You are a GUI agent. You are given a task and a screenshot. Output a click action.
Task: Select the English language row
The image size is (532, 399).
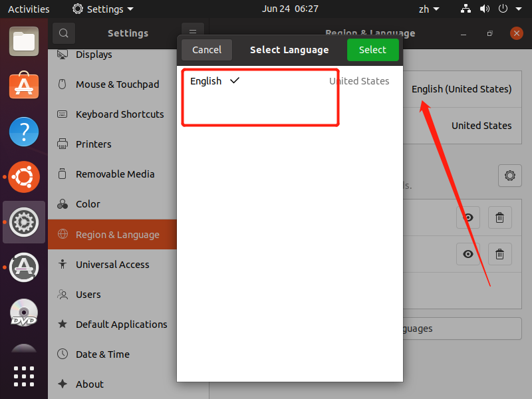coord(289,81)
